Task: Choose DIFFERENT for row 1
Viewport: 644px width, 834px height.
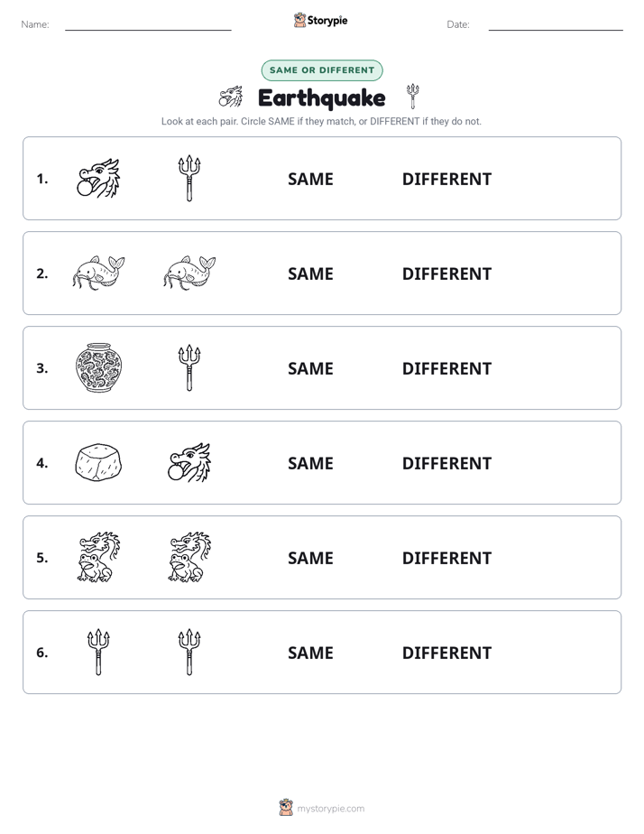Action: point(446,180)
